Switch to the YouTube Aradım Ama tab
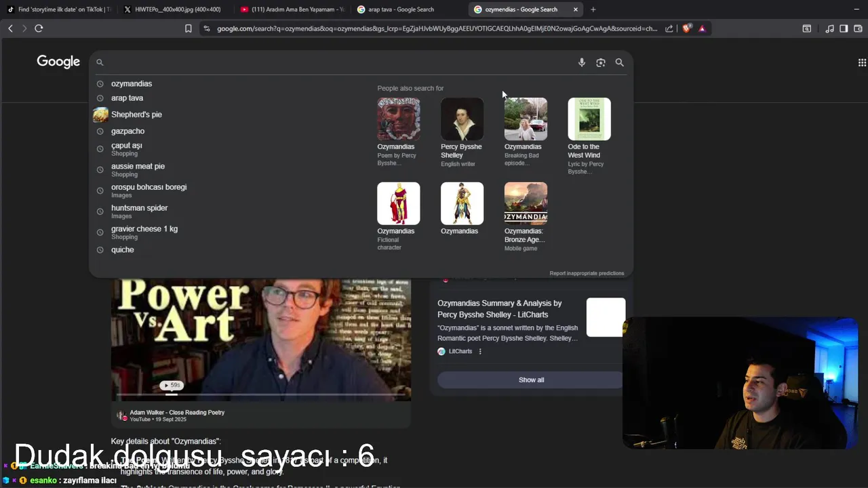 pyautogui.click(x=293, y=9)
